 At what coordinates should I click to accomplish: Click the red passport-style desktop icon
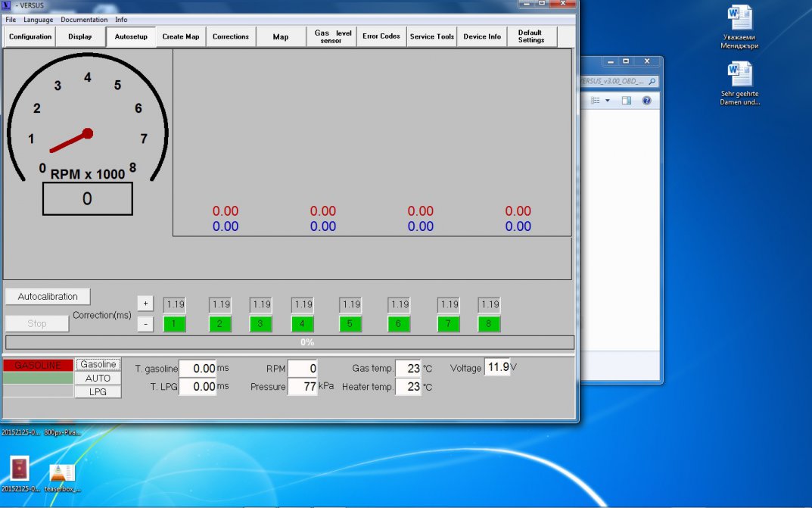20,469
